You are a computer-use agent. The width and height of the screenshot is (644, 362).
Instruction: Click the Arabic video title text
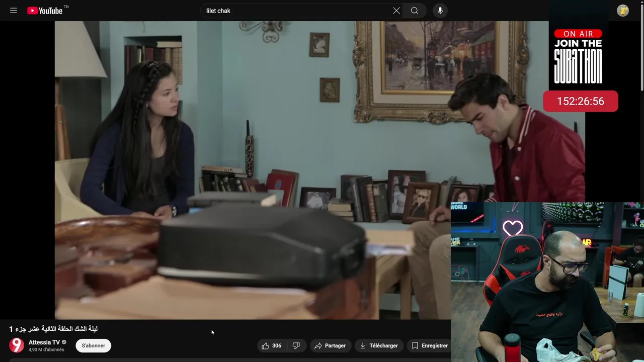(53, 329)
